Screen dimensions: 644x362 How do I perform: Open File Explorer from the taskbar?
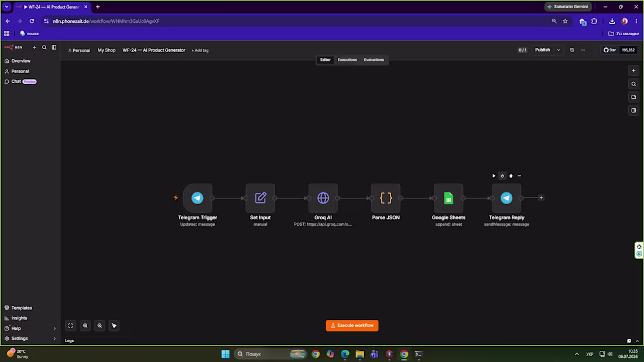[x=360, y=354]
